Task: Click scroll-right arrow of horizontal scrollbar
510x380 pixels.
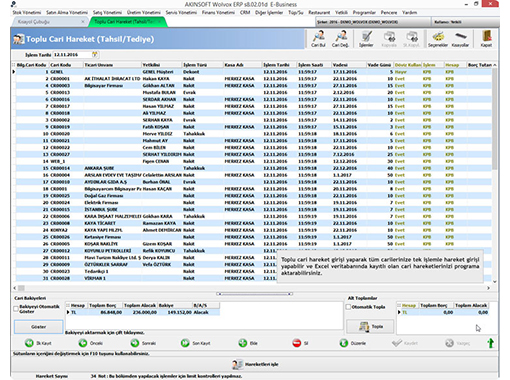Action: coord(488,288)
